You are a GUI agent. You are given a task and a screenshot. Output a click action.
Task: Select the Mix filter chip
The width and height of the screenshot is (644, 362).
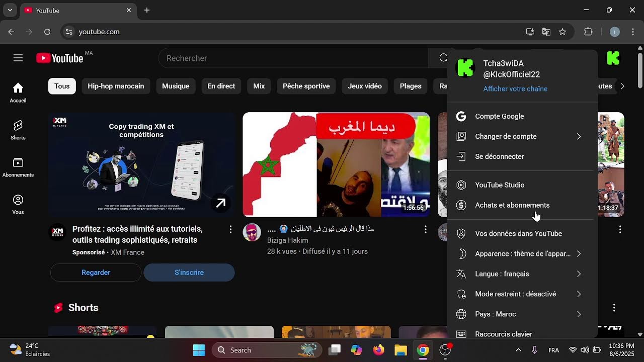[259, 86]
